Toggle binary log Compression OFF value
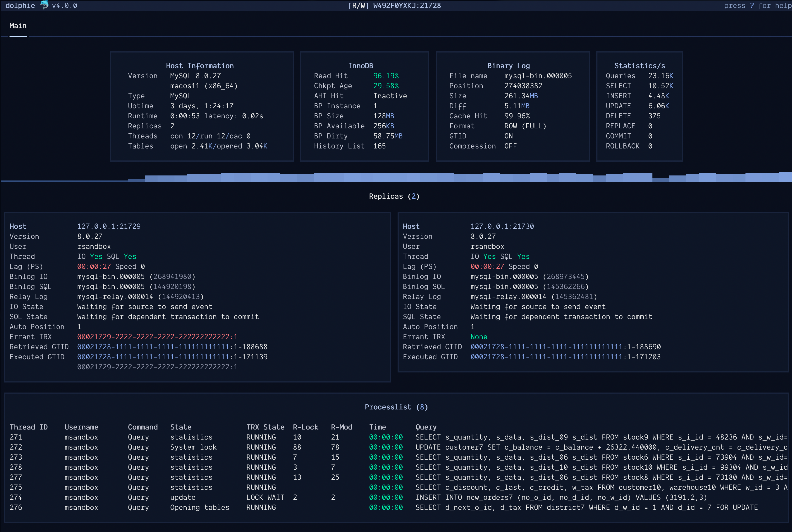 click(510, 146)
